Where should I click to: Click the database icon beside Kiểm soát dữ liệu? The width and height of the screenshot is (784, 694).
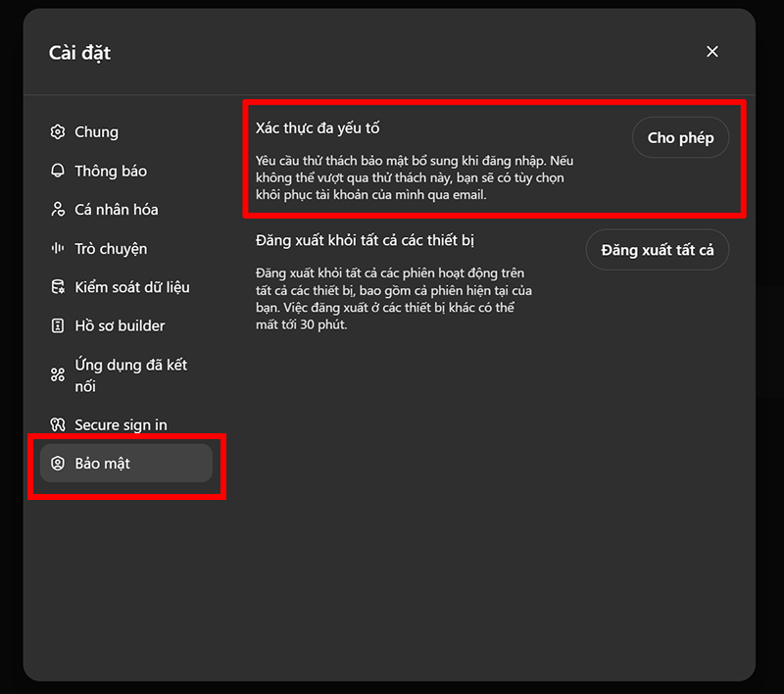coord(58,287)
